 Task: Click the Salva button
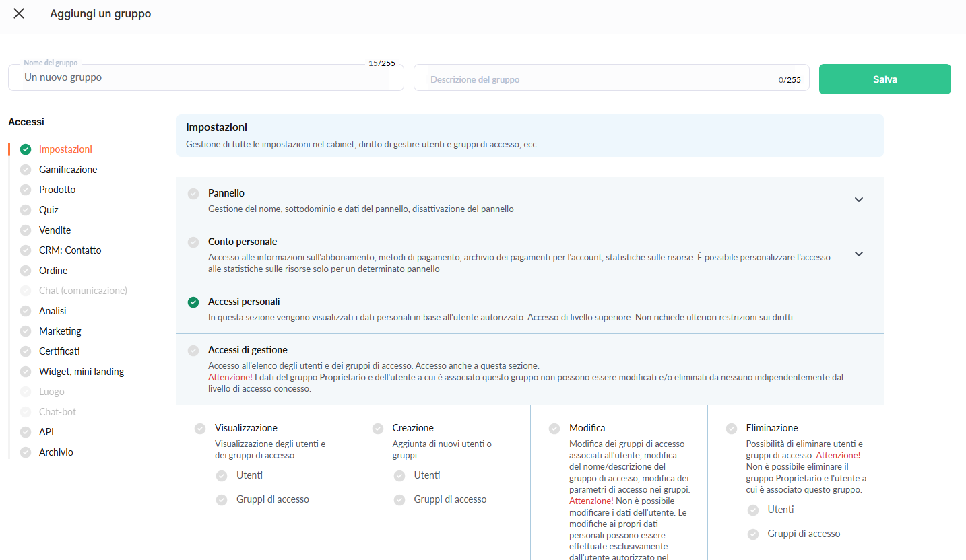coord(884,79)
